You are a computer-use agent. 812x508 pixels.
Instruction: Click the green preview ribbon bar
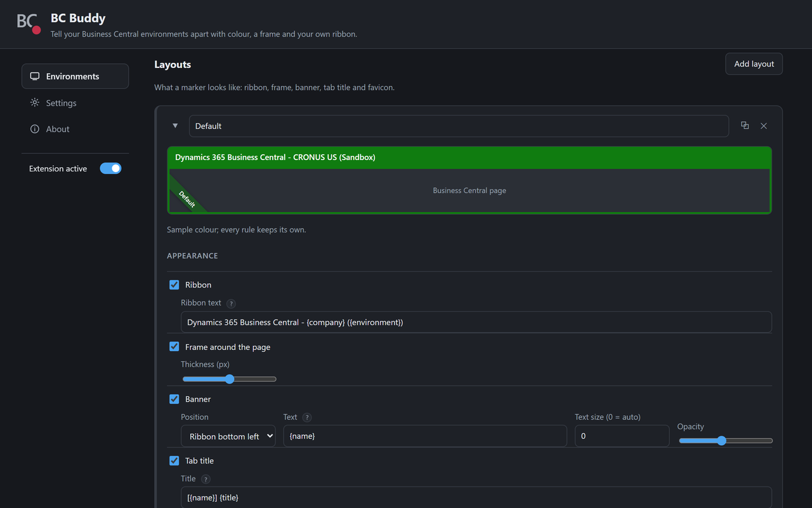coord(469,157)
